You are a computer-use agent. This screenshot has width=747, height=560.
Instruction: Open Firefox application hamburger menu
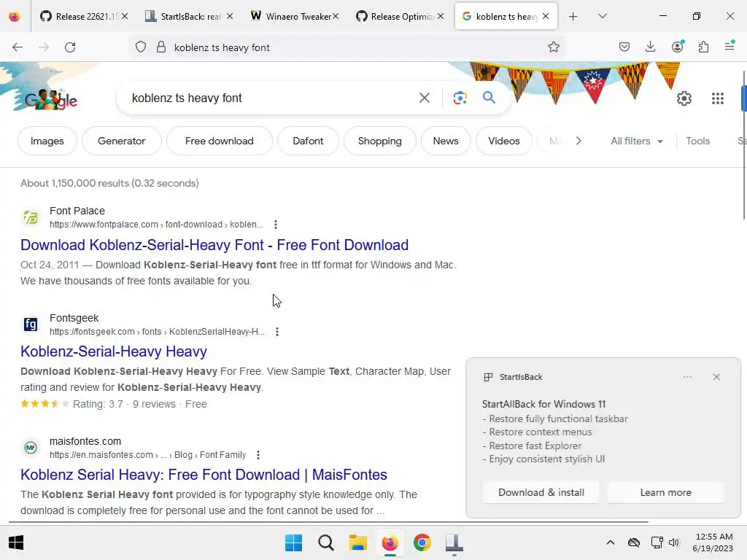click(x=729, y=47)
